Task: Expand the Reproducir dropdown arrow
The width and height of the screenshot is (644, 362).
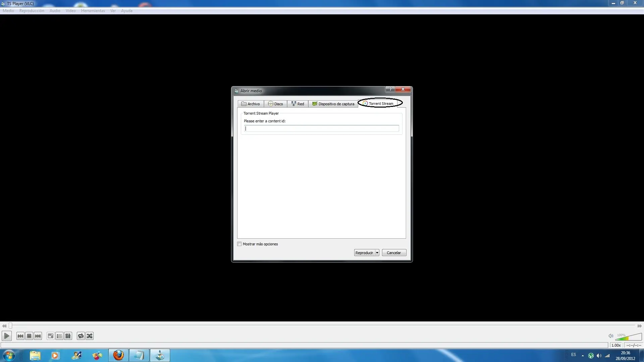Action: (x=377, y=253)
